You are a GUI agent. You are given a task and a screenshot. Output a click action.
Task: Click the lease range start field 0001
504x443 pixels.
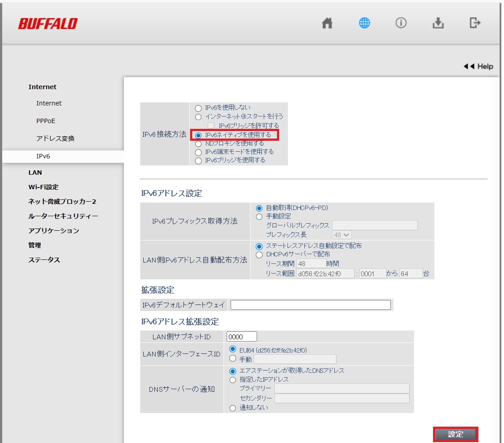click(x=373, y=274)
